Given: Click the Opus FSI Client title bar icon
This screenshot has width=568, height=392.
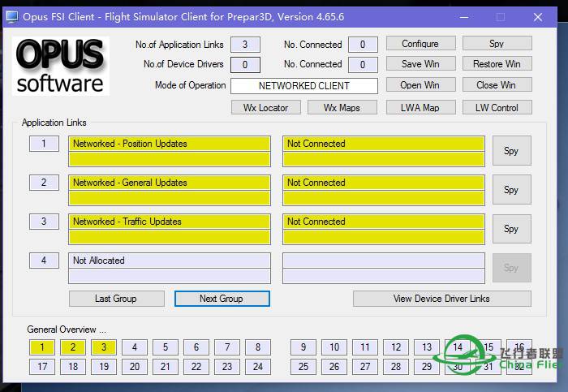Looking at the screenshot, I should [x=11, y=17].
